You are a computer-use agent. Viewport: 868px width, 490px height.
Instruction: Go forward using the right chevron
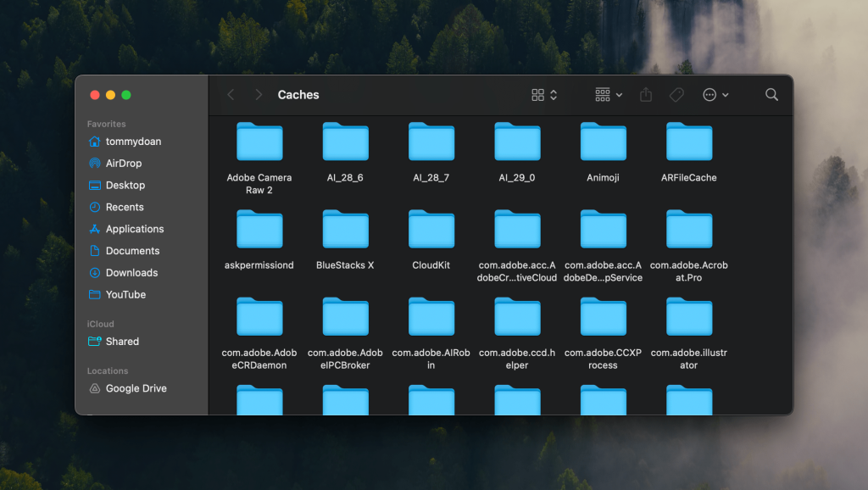(259, 95)
